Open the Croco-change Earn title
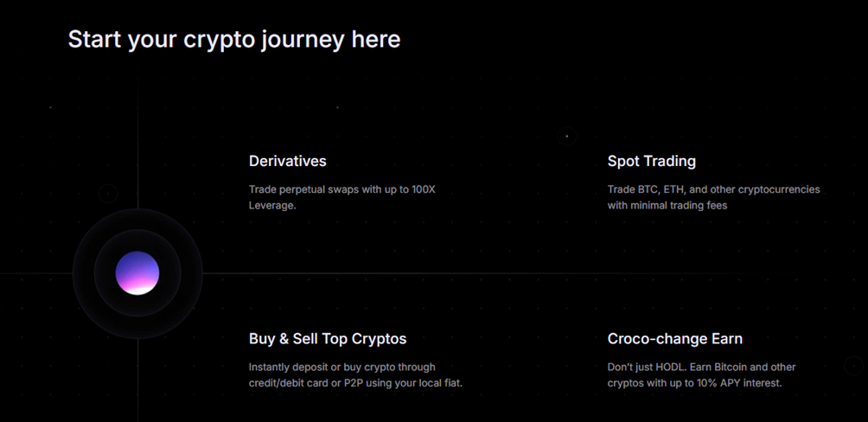The height and width of the screenshot is (422, 868). 675,338
